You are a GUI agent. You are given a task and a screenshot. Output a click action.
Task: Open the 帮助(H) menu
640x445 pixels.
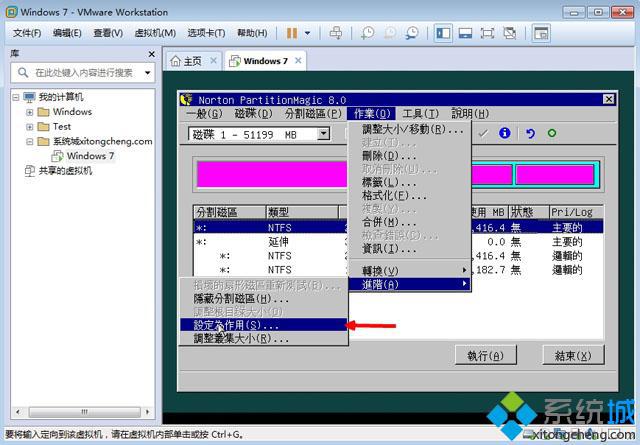(252, 33)
